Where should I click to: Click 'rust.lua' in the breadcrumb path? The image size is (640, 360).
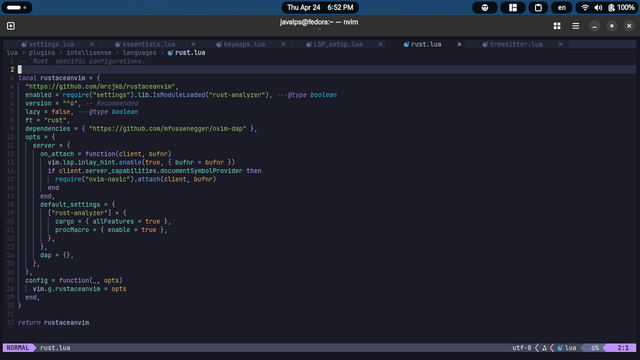(190, 53)
